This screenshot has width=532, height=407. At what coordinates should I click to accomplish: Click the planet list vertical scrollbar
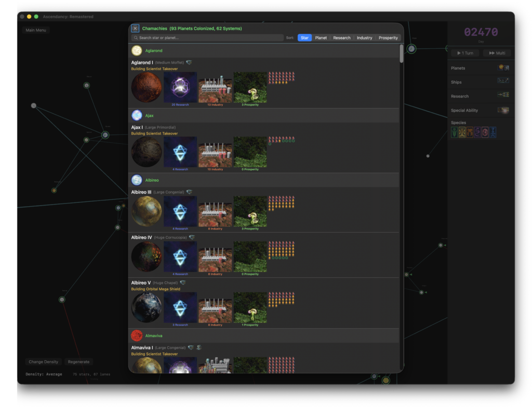(402, 53)
